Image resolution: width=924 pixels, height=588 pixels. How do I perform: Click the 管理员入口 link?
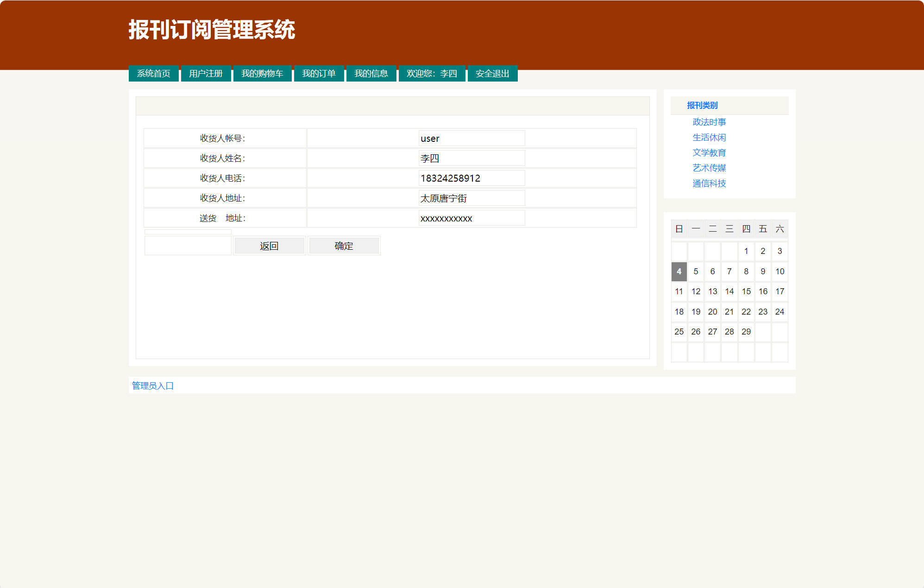coord(152,385)
